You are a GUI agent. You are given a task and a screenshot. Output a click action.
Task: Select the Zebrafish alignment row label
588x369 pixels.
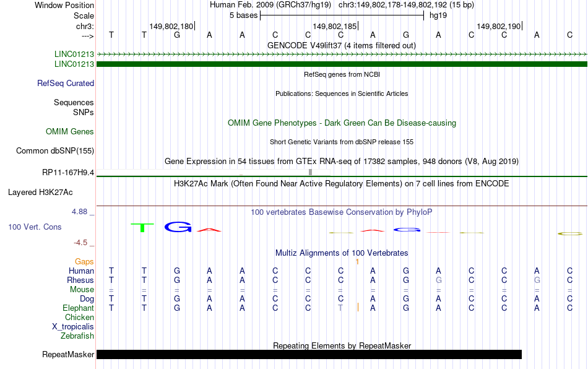coord(77,336)
